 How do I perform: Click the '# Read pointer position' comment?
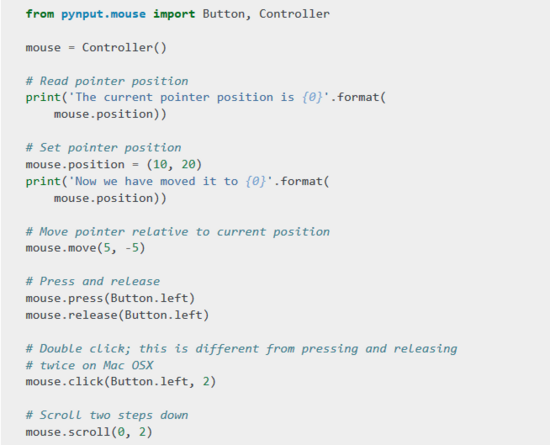[x=107, y=81]
